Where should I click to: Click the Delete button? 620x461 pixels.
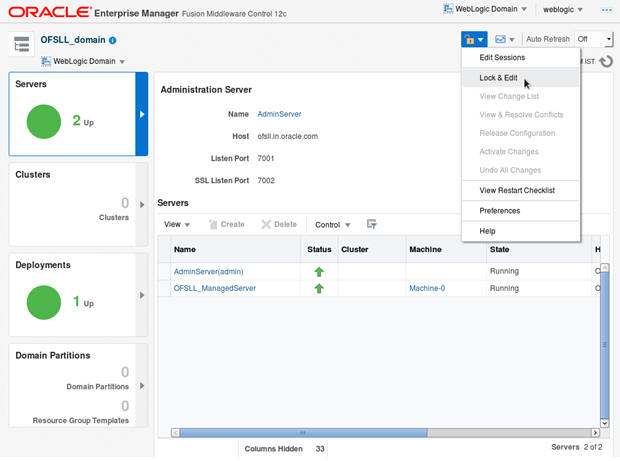coord(279,224)
